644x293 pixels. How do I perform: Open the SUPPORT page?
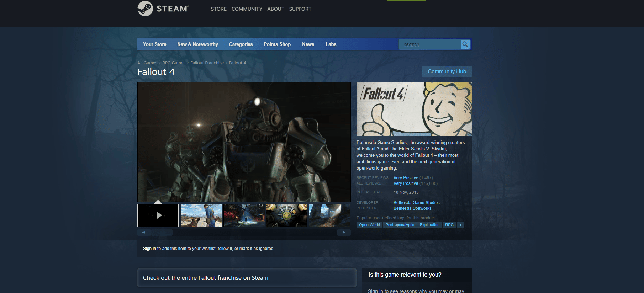pos(300,9)
